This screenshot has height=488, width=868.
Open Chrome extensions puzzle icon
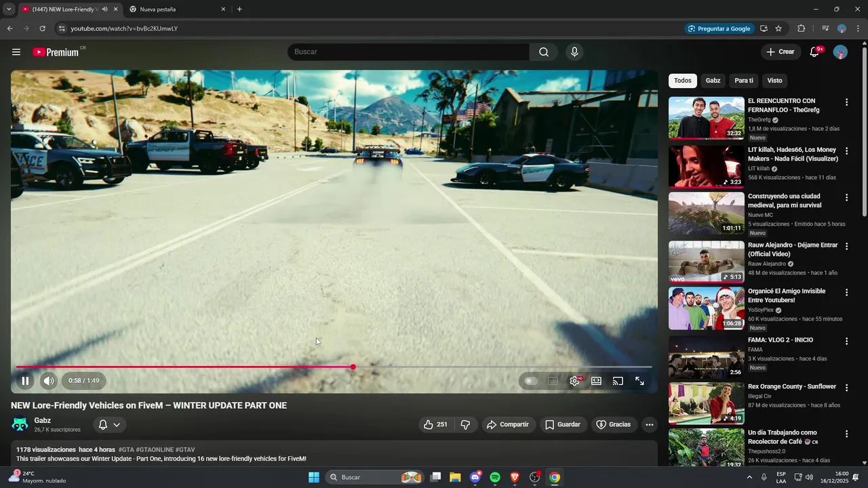coord(802,28)
